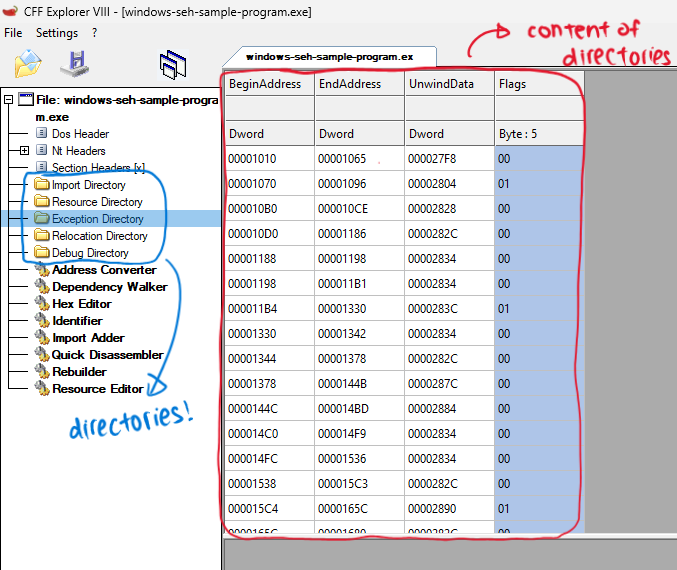Select the Quick Disassembler tool
The width and height of the screenshot is (677, 570).
click(x=107, y=355)
